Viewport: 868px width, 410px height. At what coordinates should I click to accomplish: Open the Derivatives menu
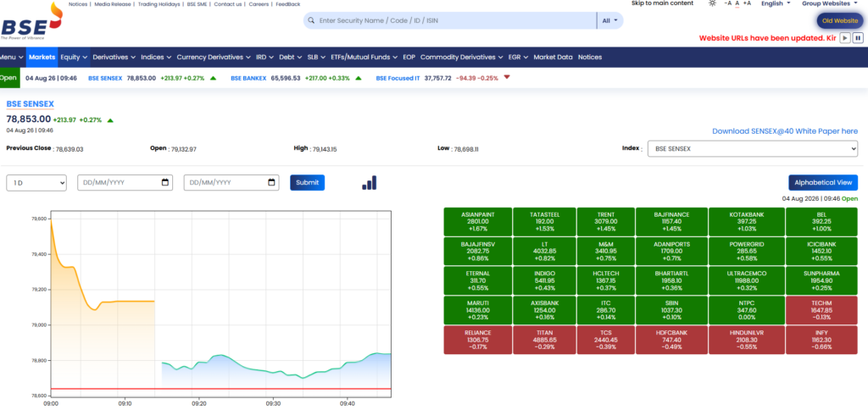tap(114, 57)
